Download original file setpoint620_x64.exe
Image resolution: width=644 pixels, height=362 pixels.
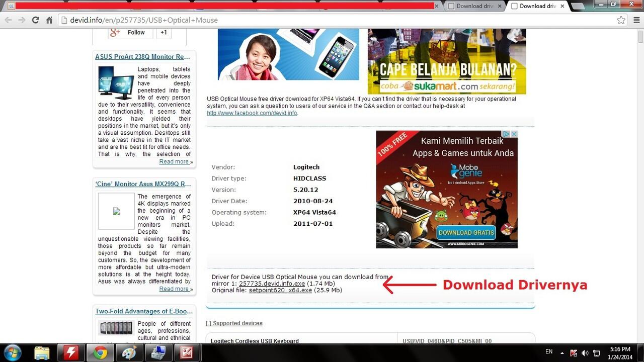[x=280, y=290]
